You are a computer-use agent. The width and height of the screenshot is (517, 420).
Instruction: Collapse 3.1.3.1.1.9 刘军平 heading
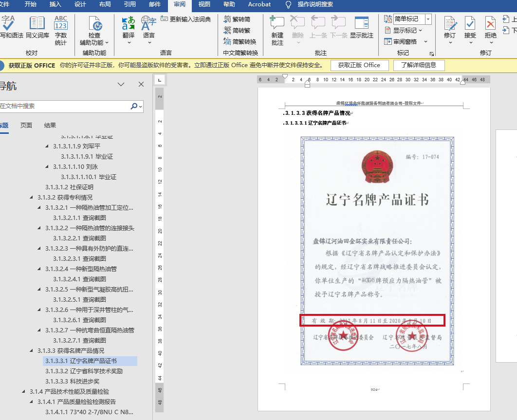click(x=47, y=146)
